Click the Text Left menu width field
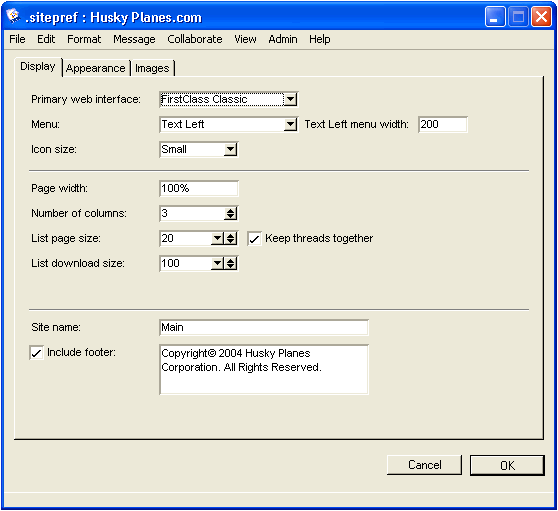Image resolution: width=558 pixels, height=511 pixels. (x=443, y=125)
